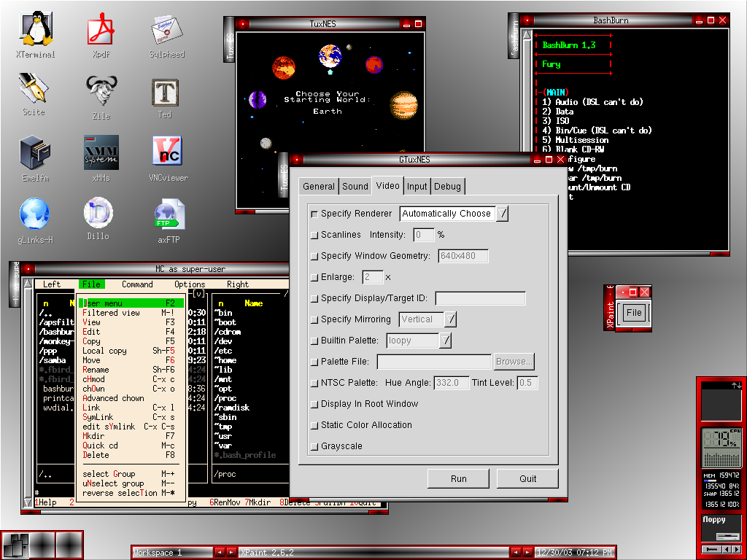
Task: Click 7Mkdir in MC function bar
Action: pos(258,502)
